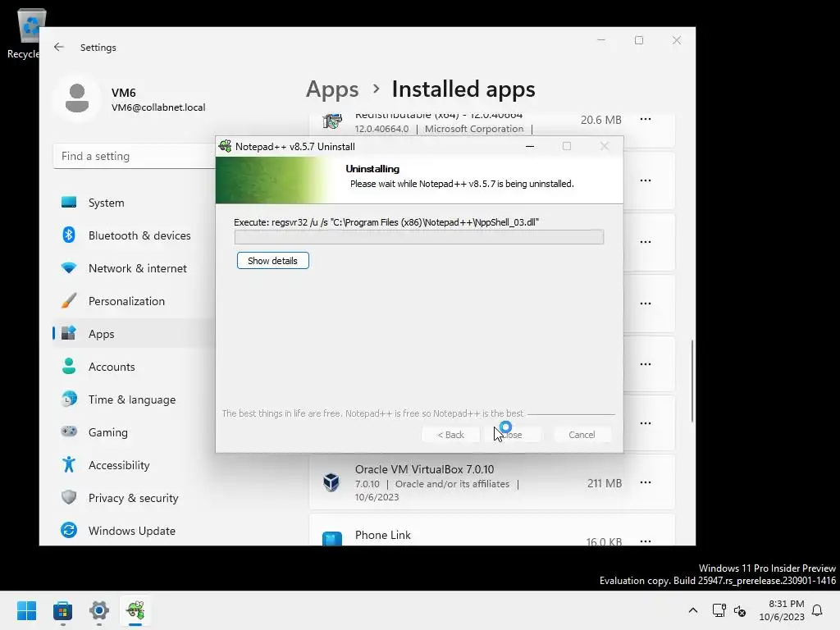Click the Privacy shield icon
Image resolution: width=840 pixels, height=630 pixels.
(x=69, y=497)
